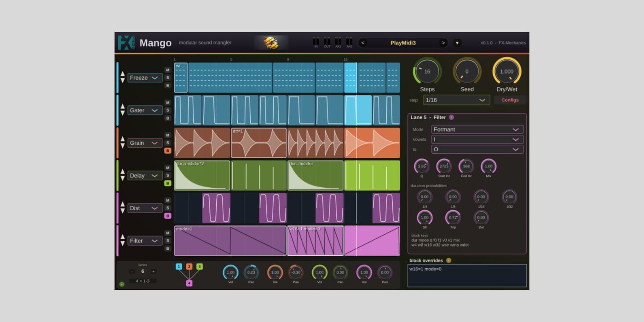Click the PlayMidi3 preset name
This screenshot has height=322, width=644.
(x=403, y=43)
